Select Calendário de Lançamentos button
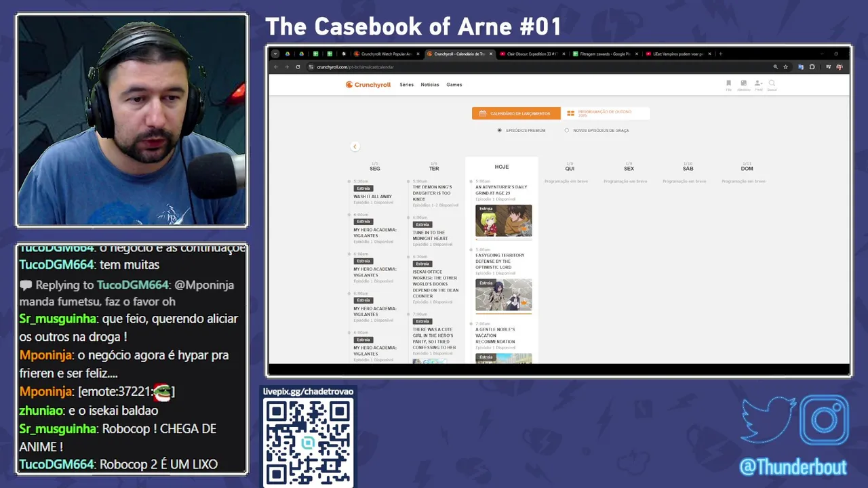Viewport: 868px width, 488px height. (x=516, y=113)
